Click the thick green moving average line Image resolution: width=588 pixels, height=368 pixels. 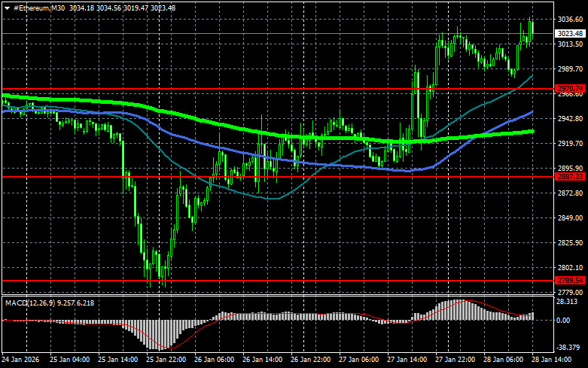pyautogui.click(x=226, y=126)
